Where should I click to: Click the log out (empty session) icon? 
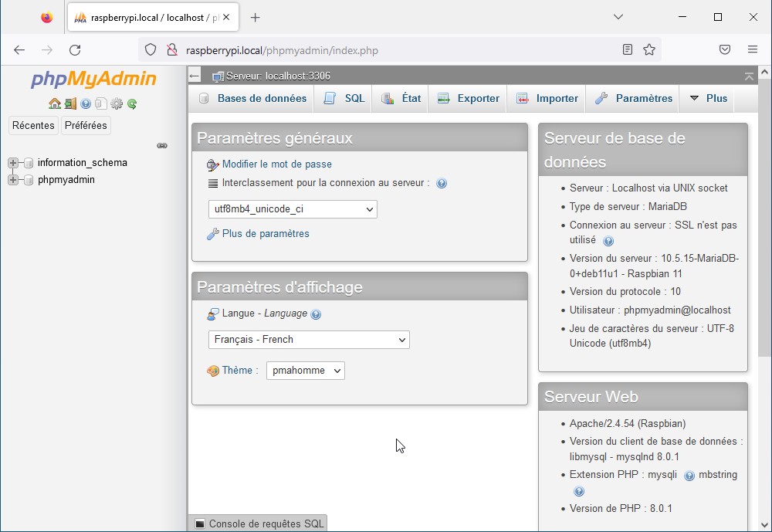[70, 103]
